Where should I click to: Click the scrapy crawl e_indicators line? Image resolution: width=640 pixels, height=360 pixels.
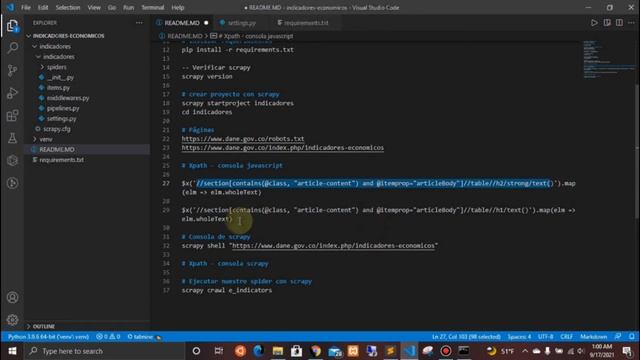(227, 290)
